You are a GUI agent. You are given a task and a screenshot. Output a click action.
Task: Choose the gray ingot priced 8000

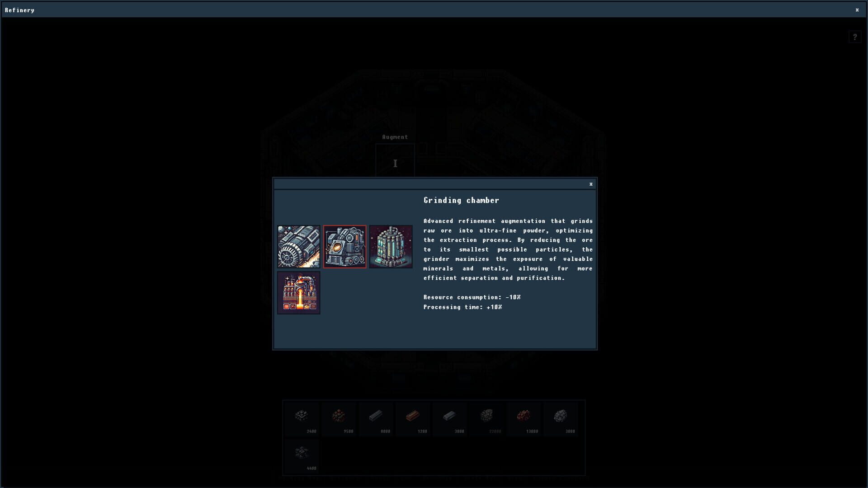point(376,418)
